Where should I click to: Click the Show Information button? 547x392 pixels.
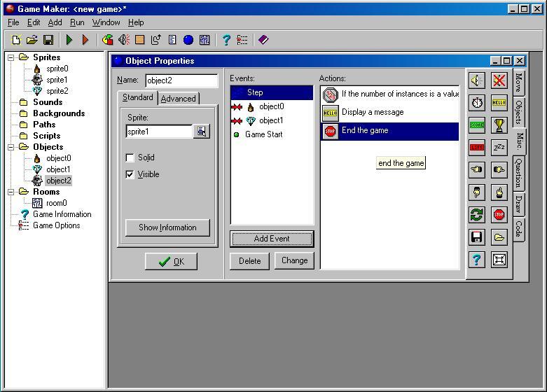click(167, 227)
